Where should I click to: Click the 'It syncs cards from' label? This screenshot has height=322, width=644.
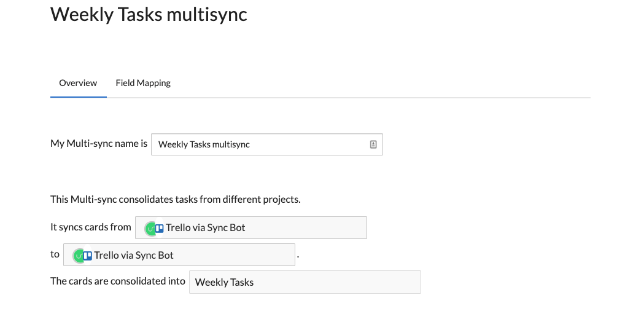point(91,227)
